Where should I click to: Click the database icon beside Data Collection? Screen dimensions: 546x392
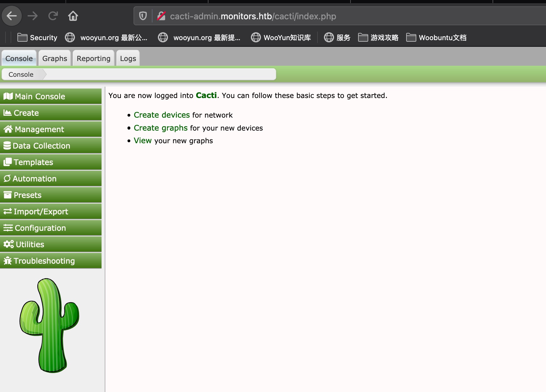(x=7, y=145)
